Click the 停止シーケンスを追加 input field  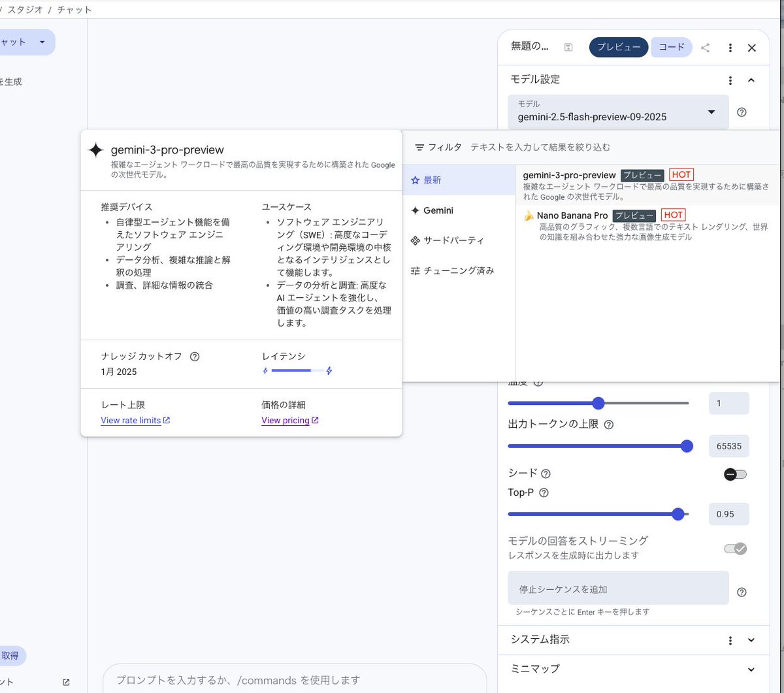[618, 588]
